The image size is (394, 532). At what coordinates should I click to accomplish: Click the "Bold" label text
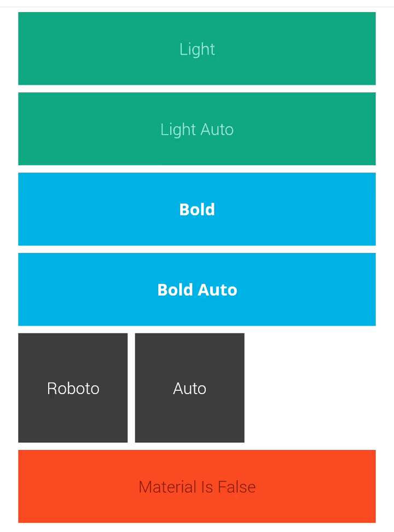(197, 209)
